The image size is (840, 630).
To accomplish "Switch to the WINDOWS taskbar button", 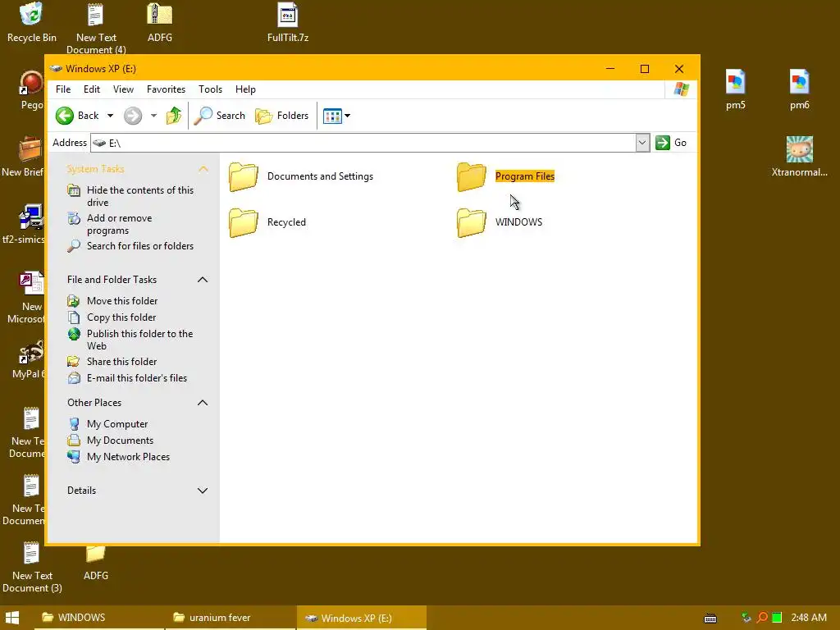I will pyautogui.click(x=99, y=618).
